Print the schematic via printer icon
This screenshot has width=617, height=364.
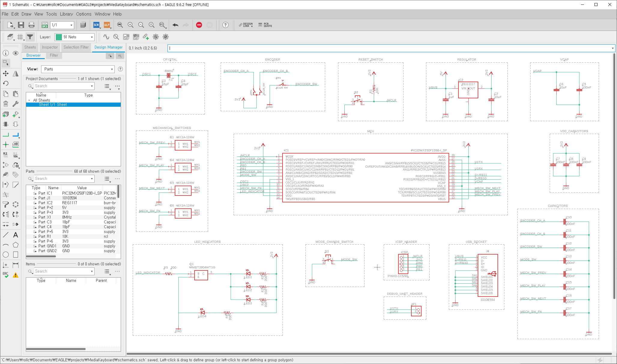click(31, 25)
